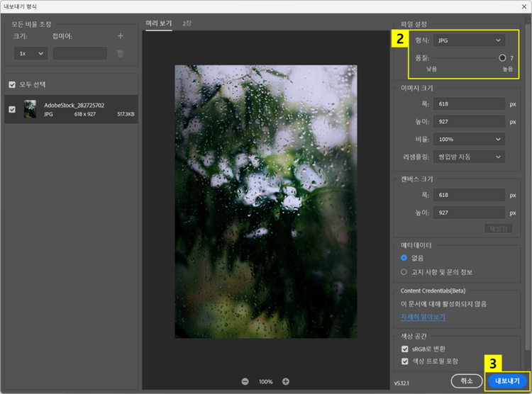
Task: Switch to the 2장 tab
Action: click(x=187, y=23)
